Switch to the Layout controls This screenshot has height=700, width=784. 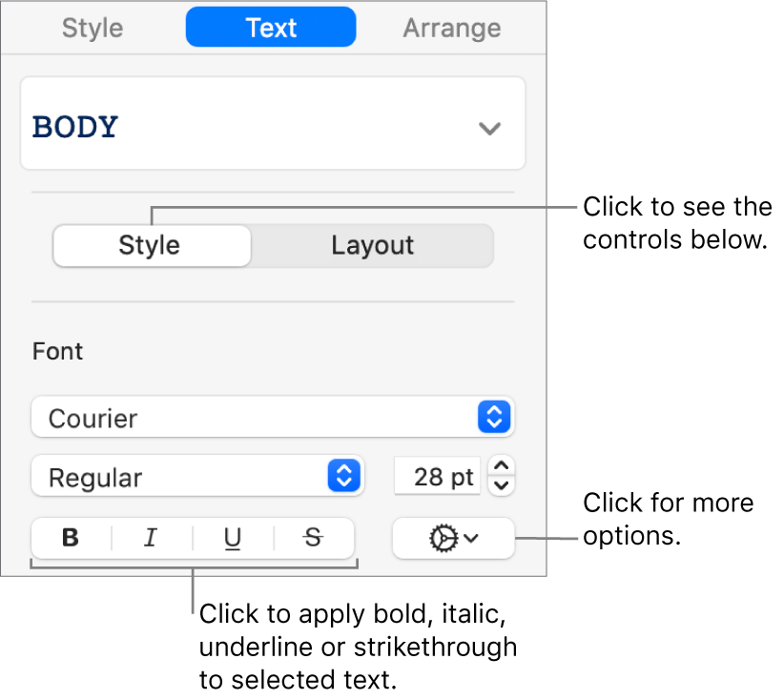coord(373,245)
